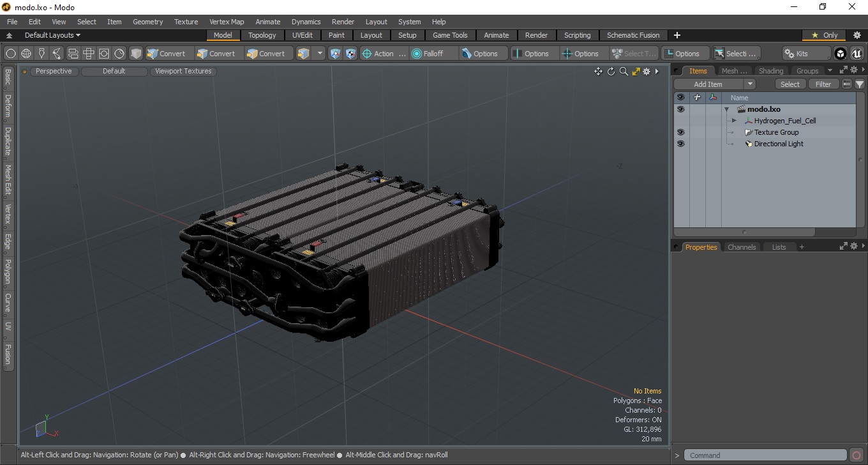The height and width of the screenshot is (465, 868).
Task: Open the more-tabs arrow beside Groups tab
Action: 830,71
